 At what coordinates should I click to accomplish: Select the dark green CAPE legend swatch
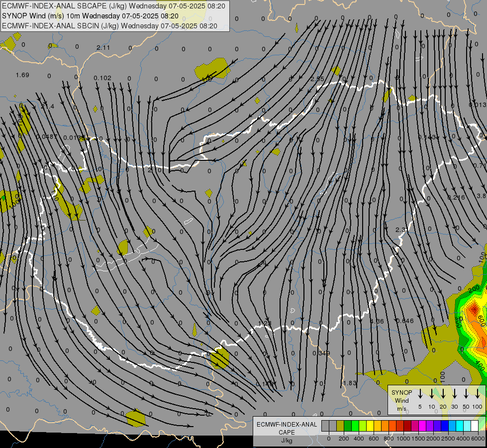pyautogui.click(x=348, y=426)
